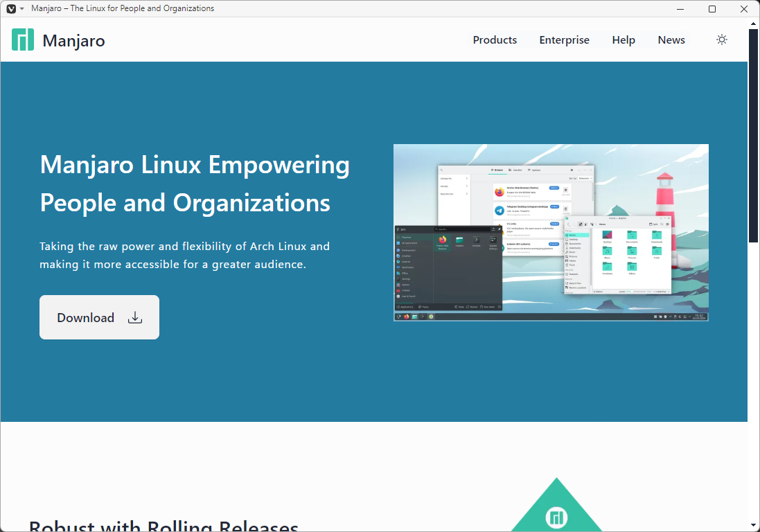Image resolution: width=760 pixels, height=532 pixels.
Task: Open the Manjaro desktop screenshot image
Action: [551, 233]
